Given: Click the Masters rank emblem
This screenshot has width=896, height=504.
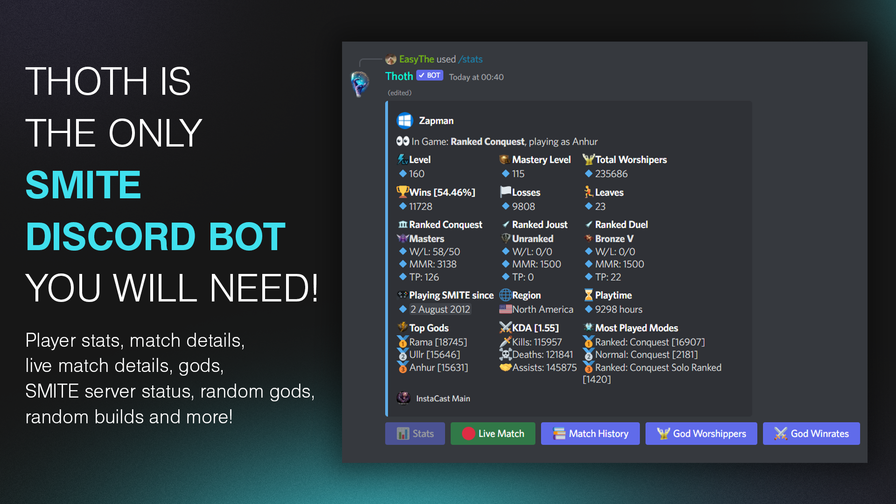Looking at the screenshot, I should (403, 238).
